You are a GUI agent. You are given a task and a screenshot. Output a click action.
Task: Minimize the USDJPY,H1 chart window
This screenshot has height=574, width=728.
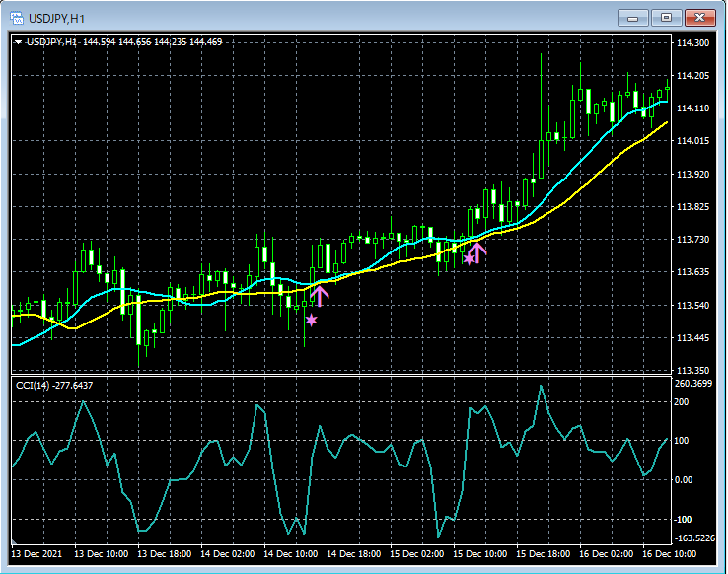(632, 18)
